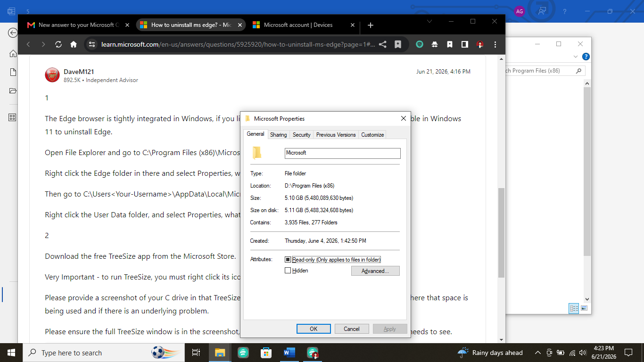Image resolution: width=644 pixels, height=362 pixels.
Task: Open the Windows Start menu
Action: point(11,353)
